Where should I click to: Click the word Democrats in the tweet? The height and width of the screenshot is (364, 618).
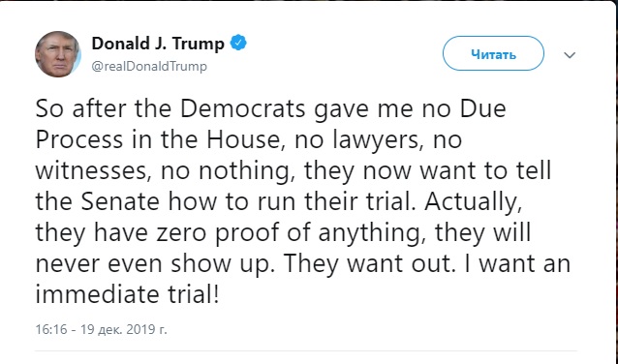coord(243,108)
